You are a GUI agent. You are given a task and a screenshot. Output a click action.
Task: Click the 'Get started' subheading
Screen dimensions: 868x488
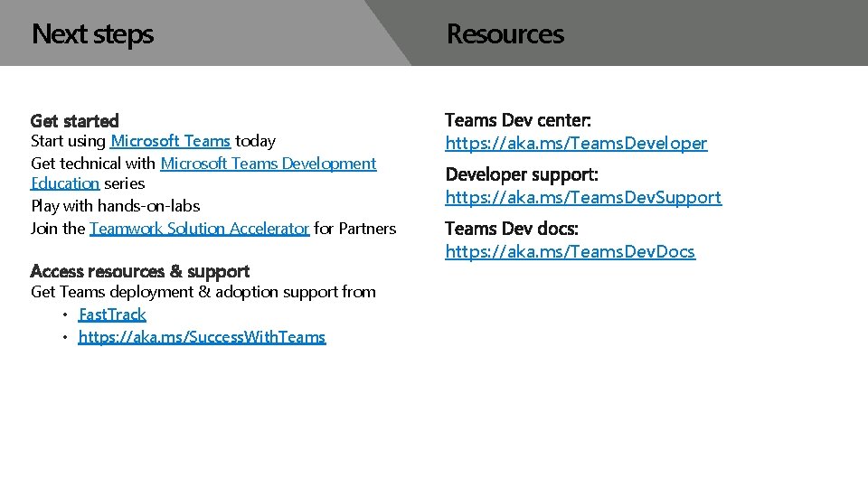click(x=75, y=120)
